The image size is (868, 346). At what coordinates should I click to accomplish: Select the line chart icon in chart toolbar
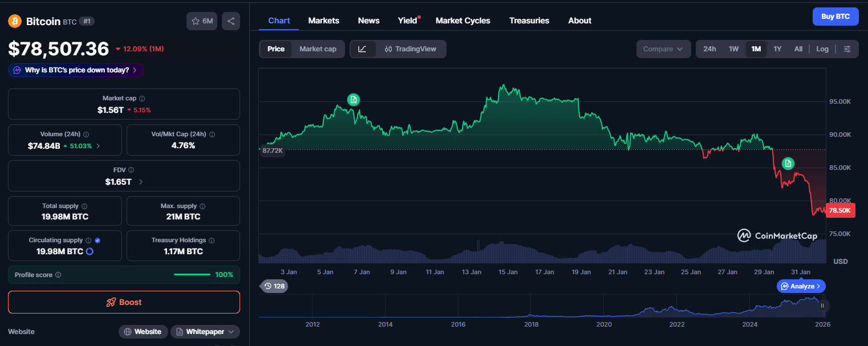[x=363, y=49]
